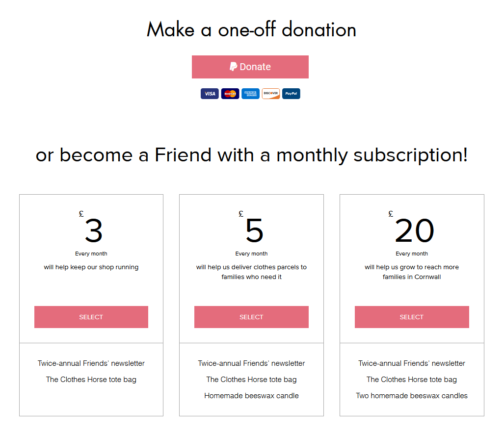Image resolution: width=504 pixels, height=433 pixels.
Task: Click the 'Make a one-off donation' heading
Action: 251,29
